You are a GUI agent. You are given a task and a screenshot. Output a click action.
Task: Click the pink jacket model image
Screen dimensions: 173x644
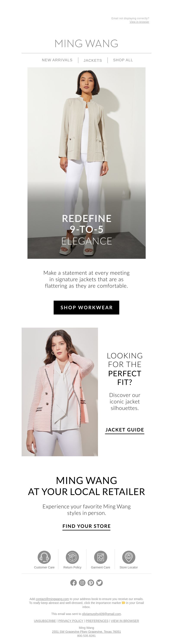coord(60,392)
